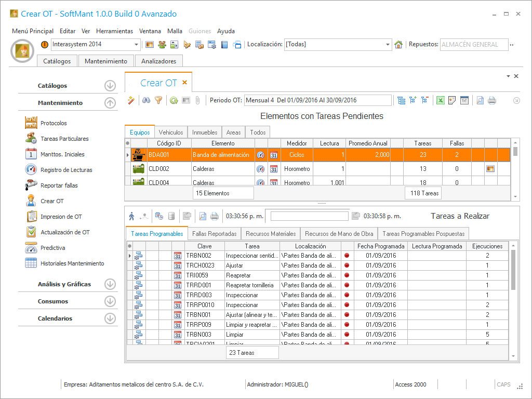This screenshot has width=532, height=399.
Task: Click the walking person icon in tasks toolbar
Action: coord(131,216)
